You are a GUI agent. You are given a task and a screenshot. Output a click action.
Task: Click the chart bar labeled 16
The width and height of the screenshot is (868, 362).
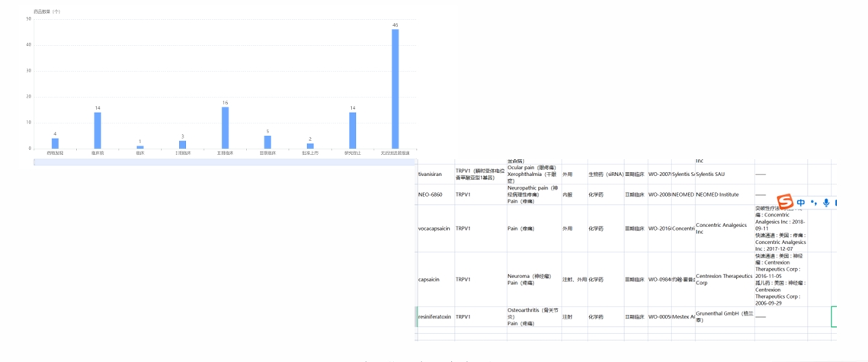point(225,128)
